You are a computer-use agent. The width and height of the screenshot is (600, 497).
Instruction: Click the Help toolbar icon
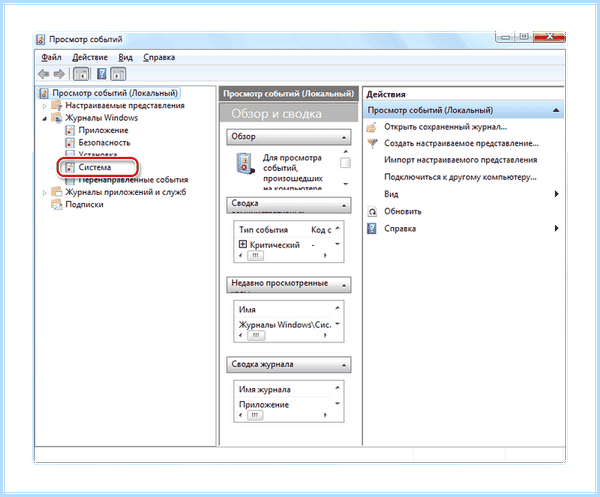[x=101, y=74]
